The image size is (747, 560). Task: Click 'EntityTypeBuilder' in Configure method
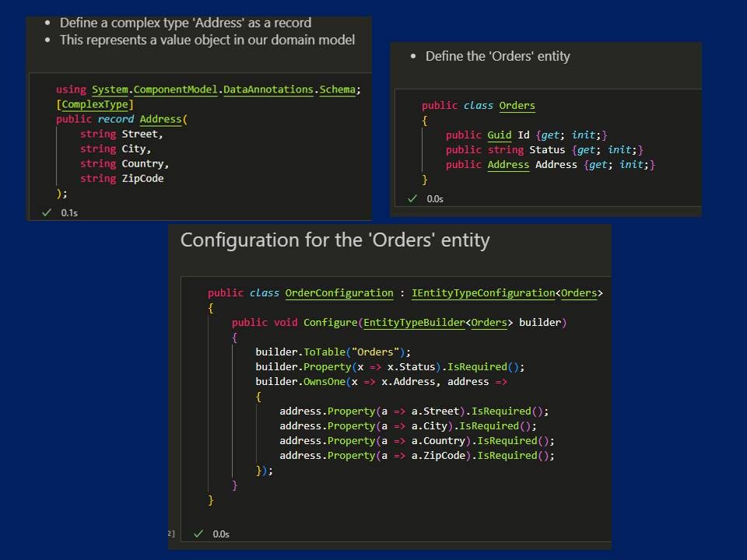(x=414, y=322)
